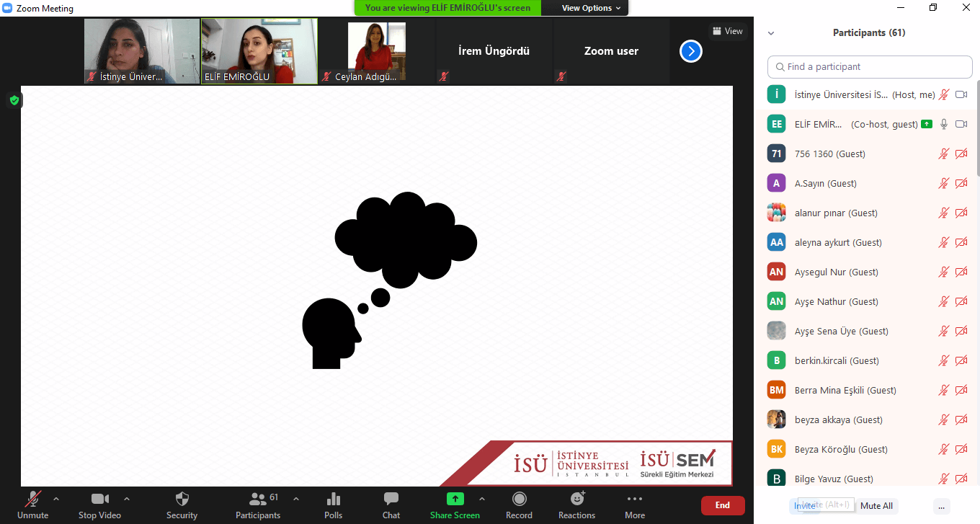This screenshot has height=524, width=980.
Task: Stop Video camera toggle
Action: pyautogui.click(x=99, y=499)
